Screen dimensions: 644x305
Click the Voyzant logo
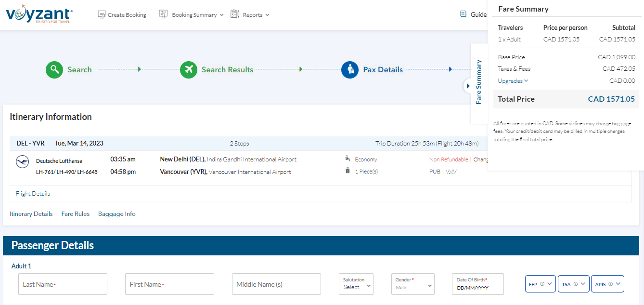tap(39, 15)
